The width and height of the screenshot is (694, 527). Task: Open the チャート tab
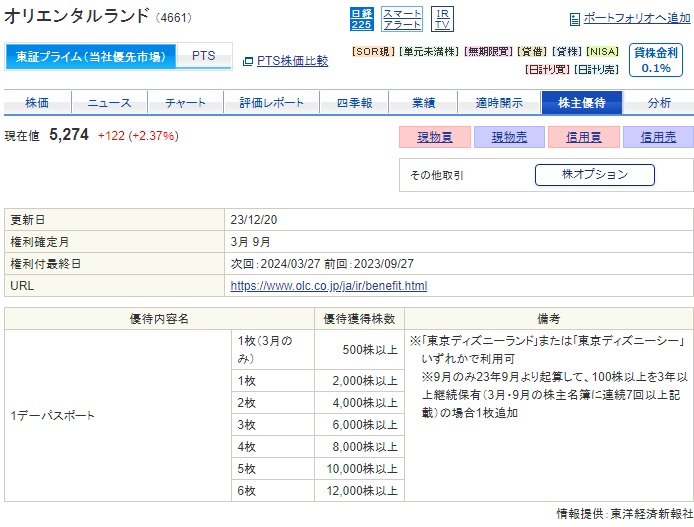[x=185, y=103]
